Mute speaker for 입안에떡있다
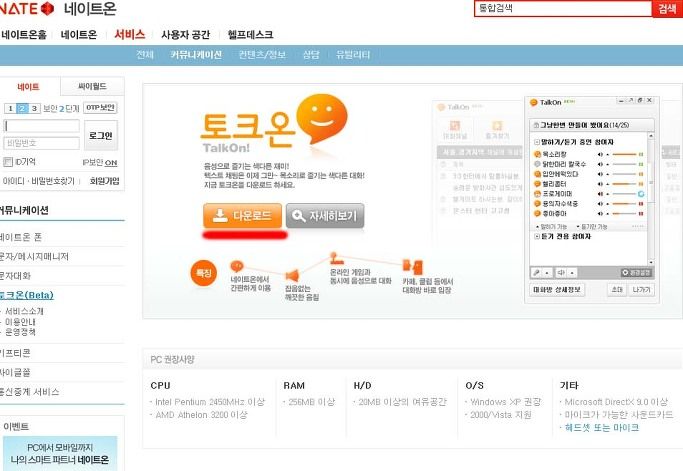This screenshot has width=683, height=471. coord(600,174)
